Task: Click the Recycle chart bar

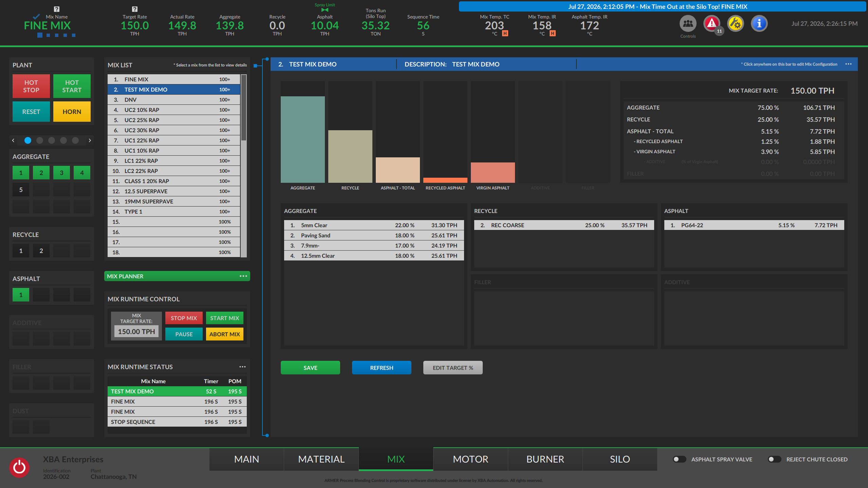Action: click(350, 156)
